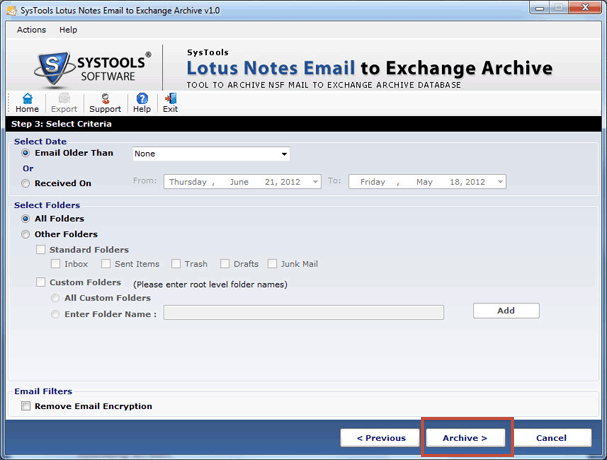This screenshot has width=607, height=460.
Task: Open the To date picker dropdown arrow
Action: pos(500,182)
